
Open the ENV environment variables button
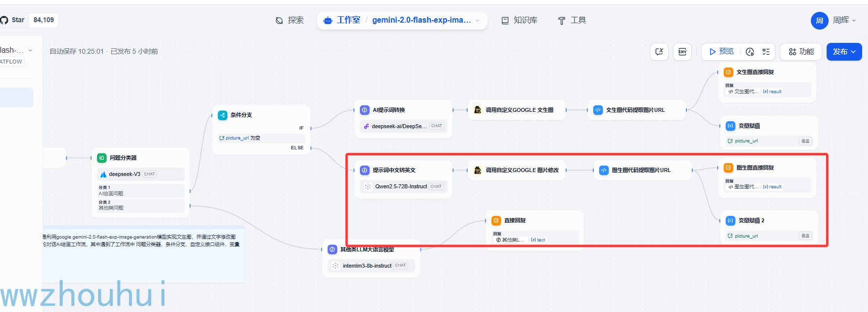point(682,52)
